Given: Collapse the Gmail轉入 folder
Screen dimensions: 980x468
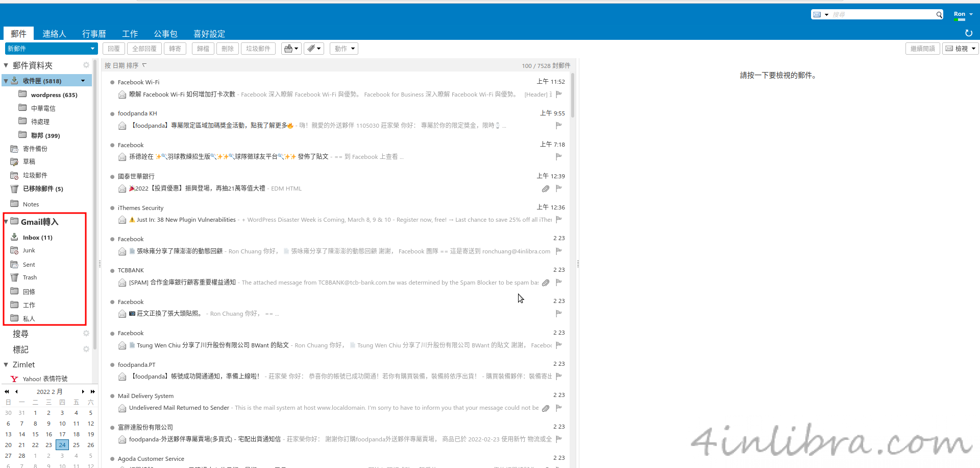Looking at the screenshot, I should pos(6,222).
